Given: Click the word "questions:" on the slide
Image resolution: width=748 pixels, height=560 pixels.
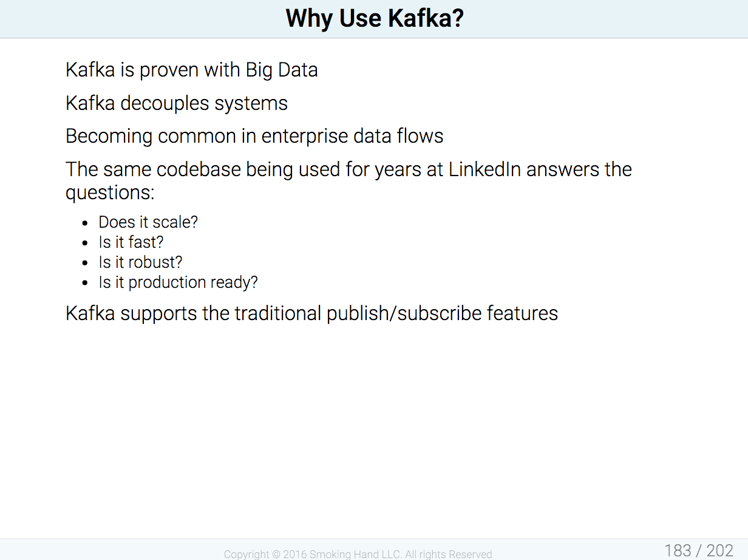Looking at the screenshot, I should [110, 193].
